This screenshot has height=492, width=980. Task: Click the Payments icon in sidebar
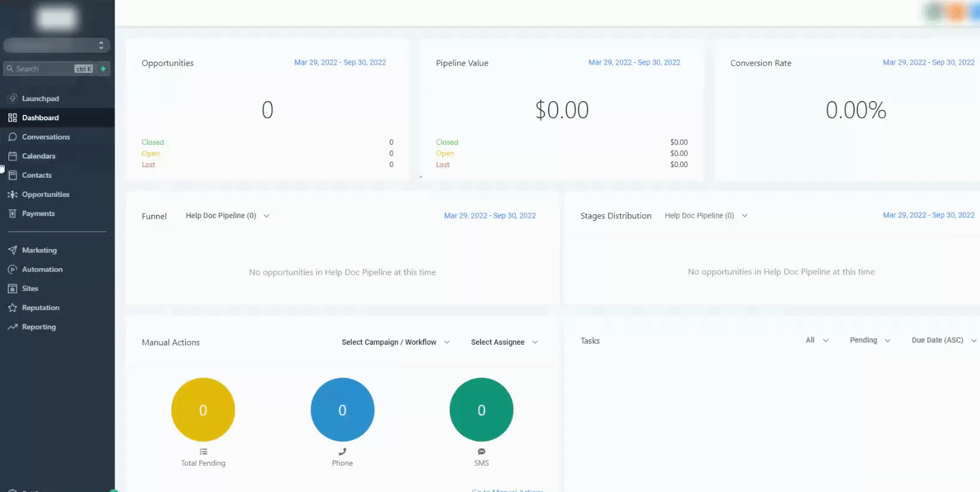[x=13, y=214]
